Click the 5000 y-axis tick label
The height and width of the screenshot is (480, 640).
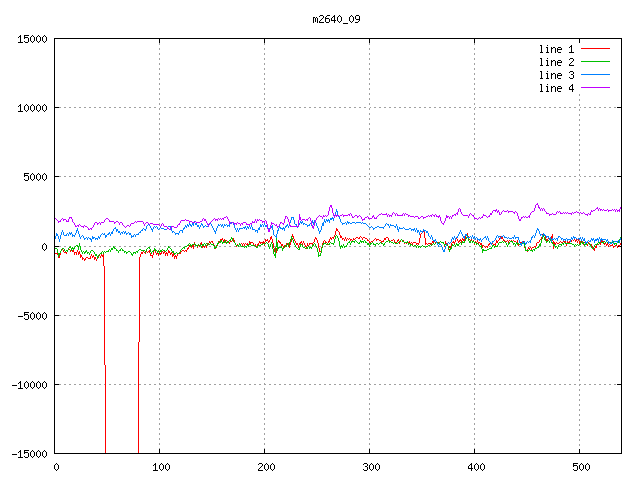(x=34, y=177)
